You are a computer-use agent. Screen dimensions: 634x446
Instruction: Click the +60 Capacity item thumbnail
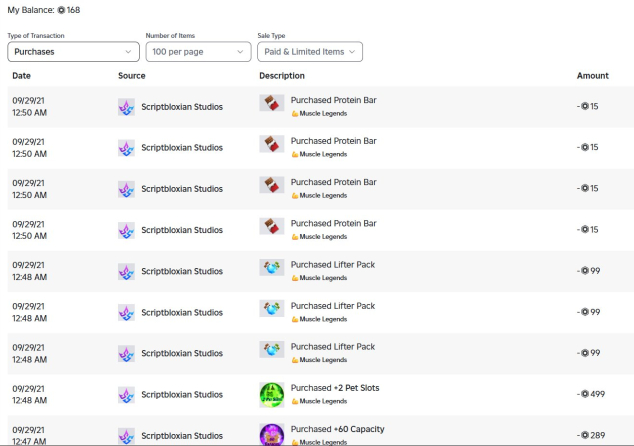[272, 434]
